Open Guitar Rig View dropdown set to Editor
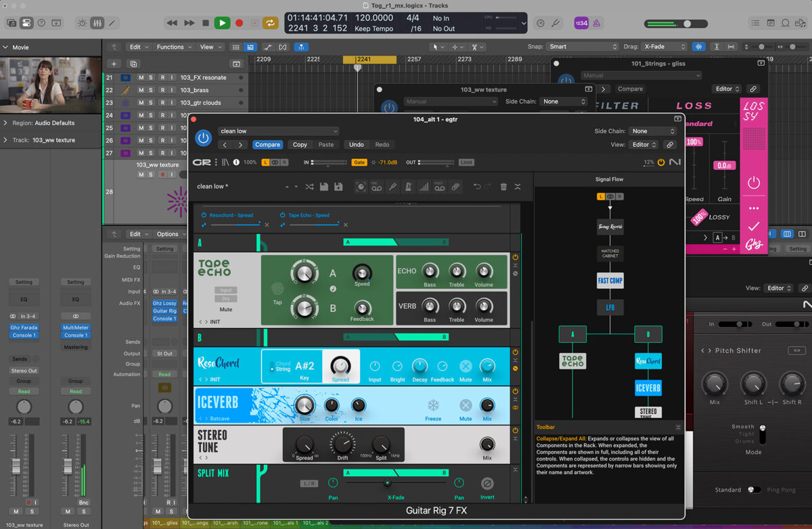 pyautogui.click(x=643, y=145)
